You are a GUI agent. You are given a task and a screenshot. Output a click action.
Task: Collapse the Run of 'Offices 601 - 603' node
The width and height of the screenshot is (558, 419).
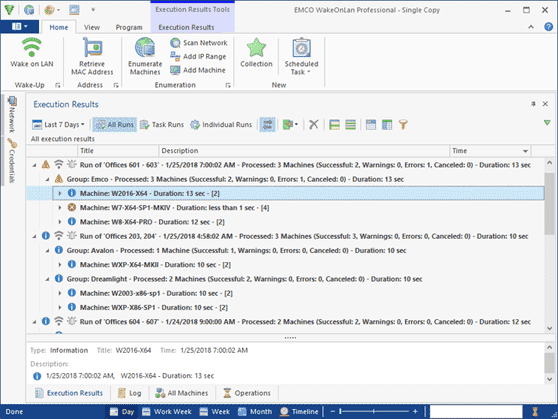(x=35, y=165)
